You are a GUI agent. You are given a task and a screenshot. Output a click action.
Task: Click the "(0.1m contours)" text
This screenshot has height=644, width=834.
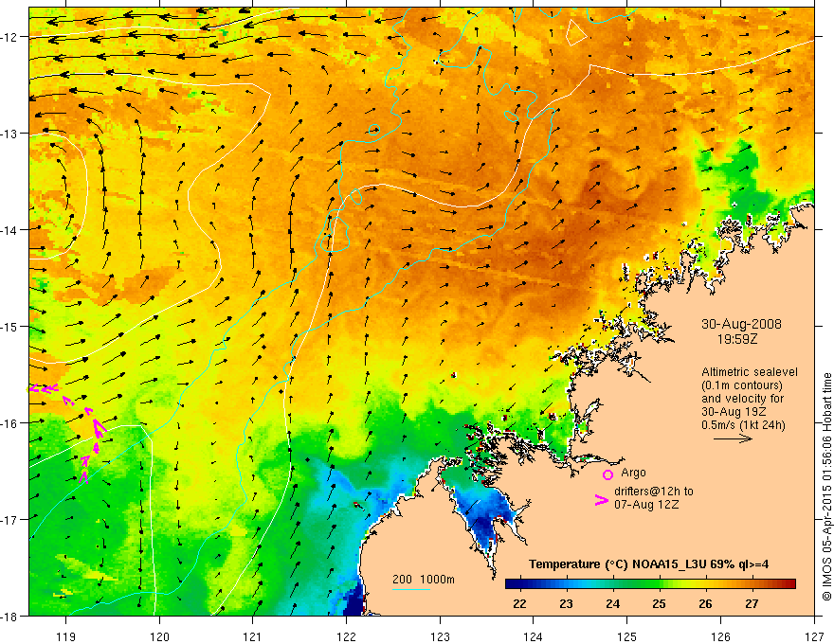tap(741, 385)
